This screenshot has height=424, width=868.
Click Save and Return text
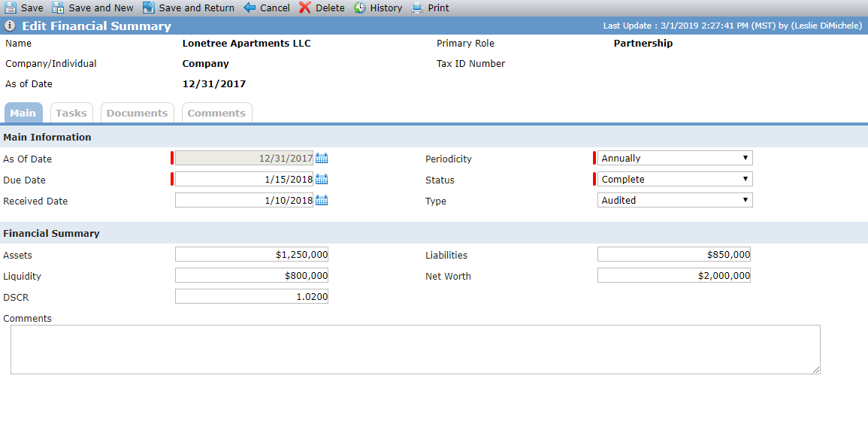(196, 8)
